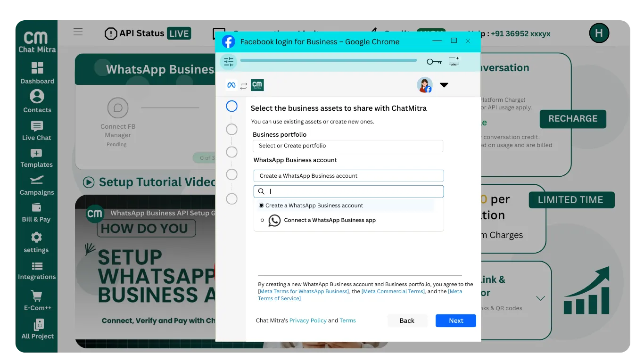The image size is (644, 362).
Task: Open Chat Mitra's Privacy Policy link
Action: coord(308,321)
